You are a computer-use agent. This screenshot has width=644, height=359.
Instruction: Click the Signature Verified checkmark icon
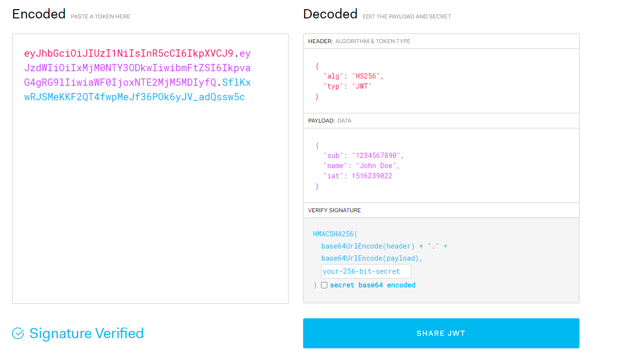(x=18, y=333)
